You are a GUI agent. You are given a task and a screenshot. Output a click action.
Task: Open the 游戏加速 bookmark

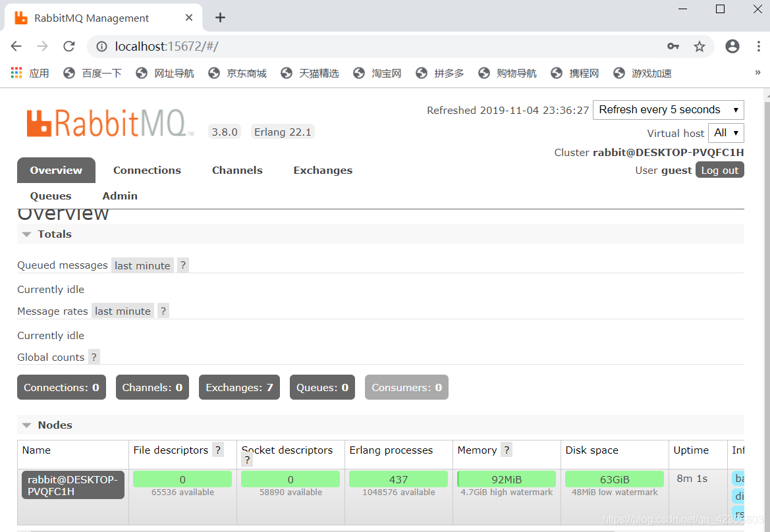tap(642, 73)
